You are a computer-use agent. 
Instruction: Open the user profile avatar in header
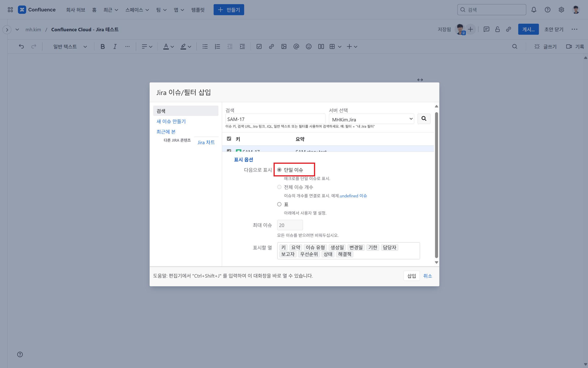[576, 10]
